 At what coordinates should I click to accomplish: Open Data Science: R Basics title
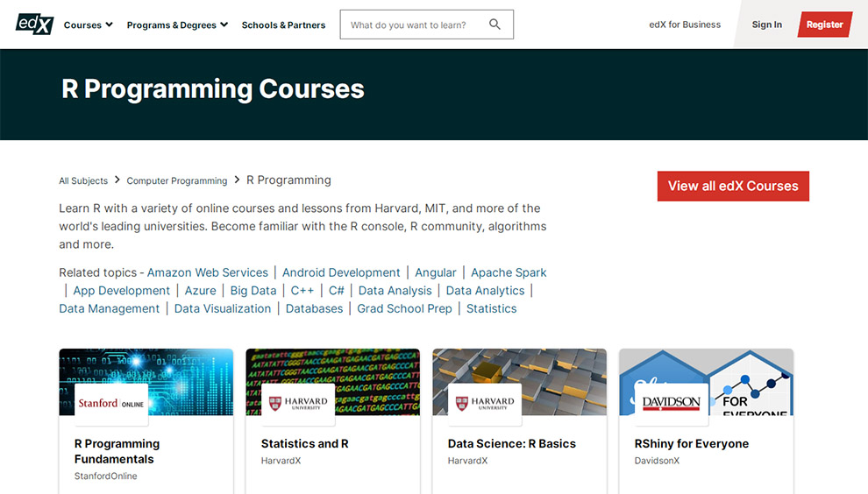pyautogui.click(x=511, y=444)
